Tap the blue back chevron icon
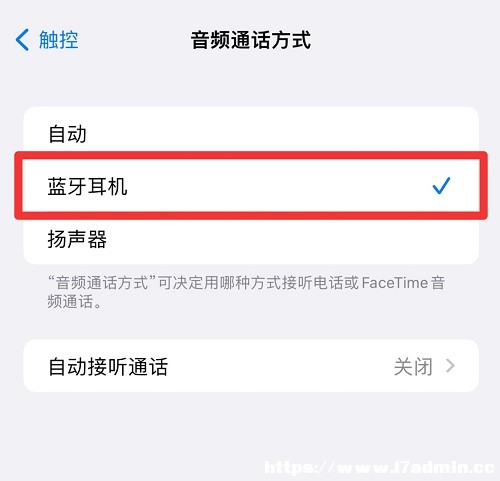500x481 pixels. (22, 40)
